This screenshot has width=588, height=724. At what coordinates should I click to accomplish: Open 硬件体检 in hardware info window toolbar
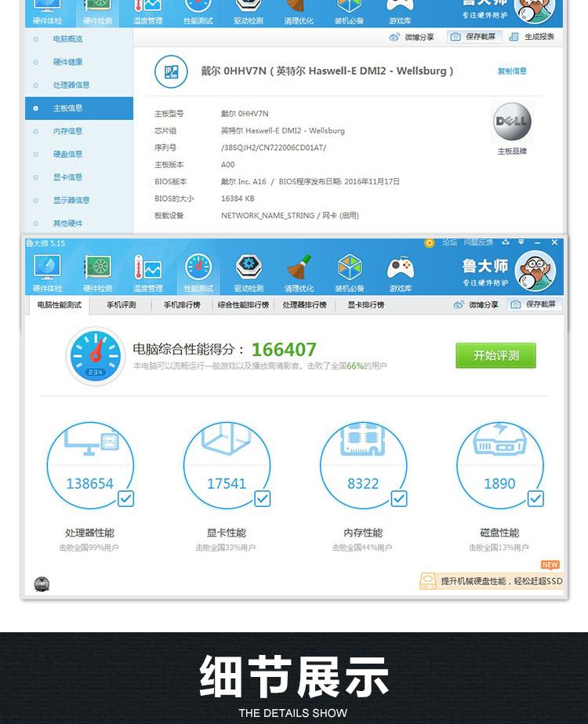(x=47, y=13)
